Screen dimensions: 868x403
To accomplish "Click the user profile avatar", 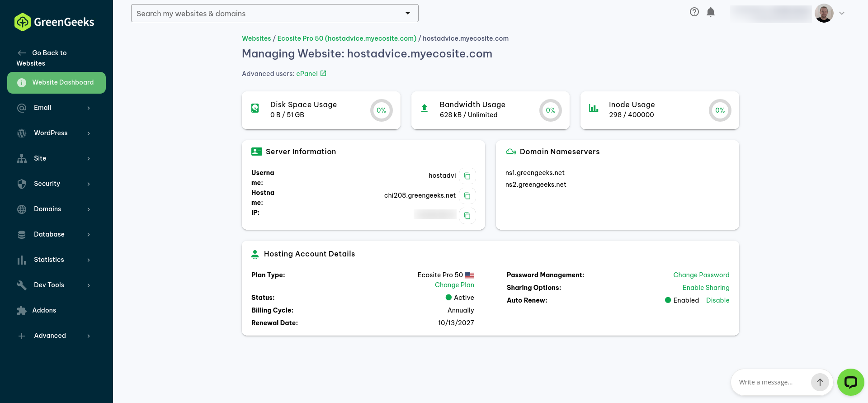I will coord(824,13).
